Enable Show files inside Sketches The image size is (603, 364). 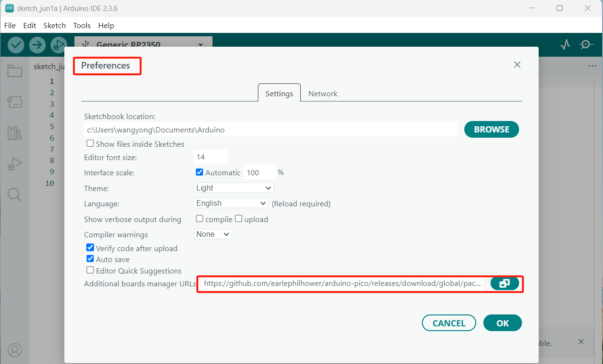coord(90,143)
